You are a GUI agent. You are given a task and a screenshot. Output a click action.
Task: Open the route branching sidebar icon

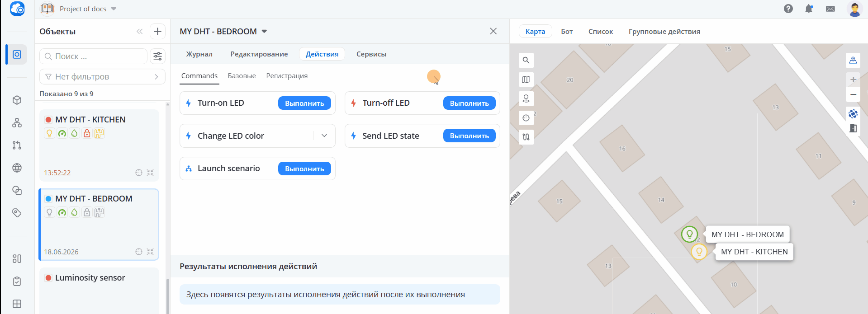[x=17, y=145]
